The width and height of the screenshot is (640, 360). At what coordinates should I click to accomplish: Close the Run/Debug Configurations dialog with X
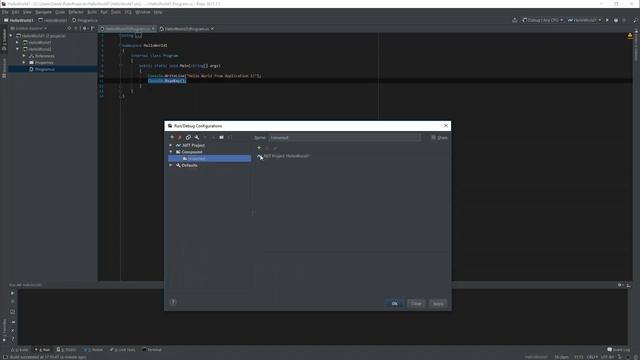446,126
